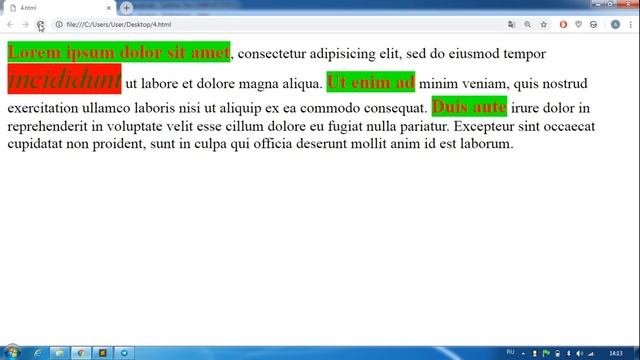Bookmark this page with the star icon

click(544, 24)
